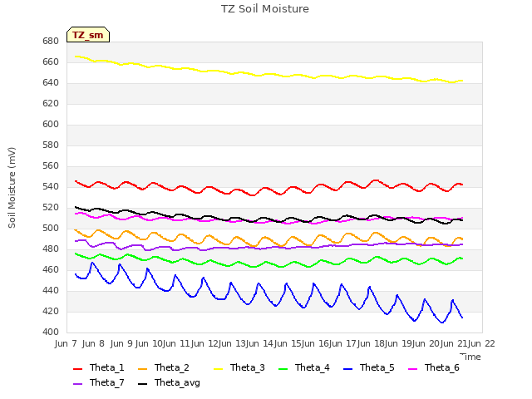Select the Theta_1 legend label
This screenshot has height=399, width=532.
(x=107, y=367)
